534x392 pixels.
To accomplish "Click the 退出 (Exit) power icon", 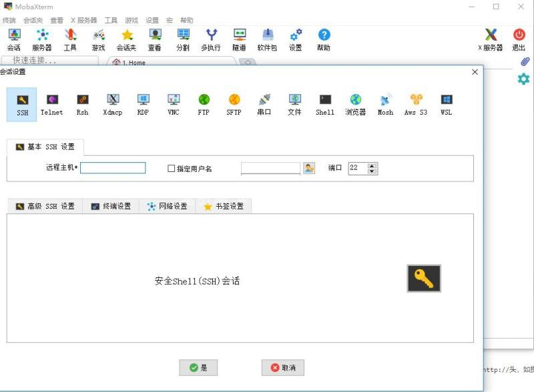I will click(519, 40).
